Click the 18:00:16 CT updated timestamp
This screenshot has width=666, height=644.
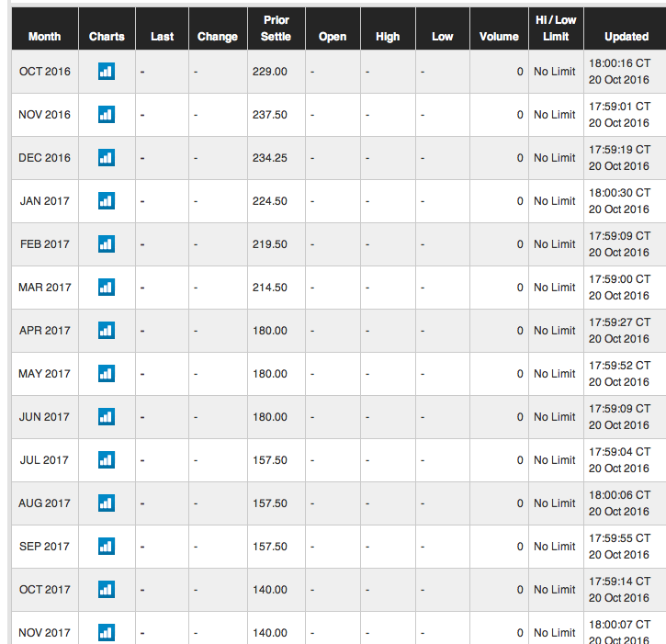pyautogui.click(x=619, y=63)
